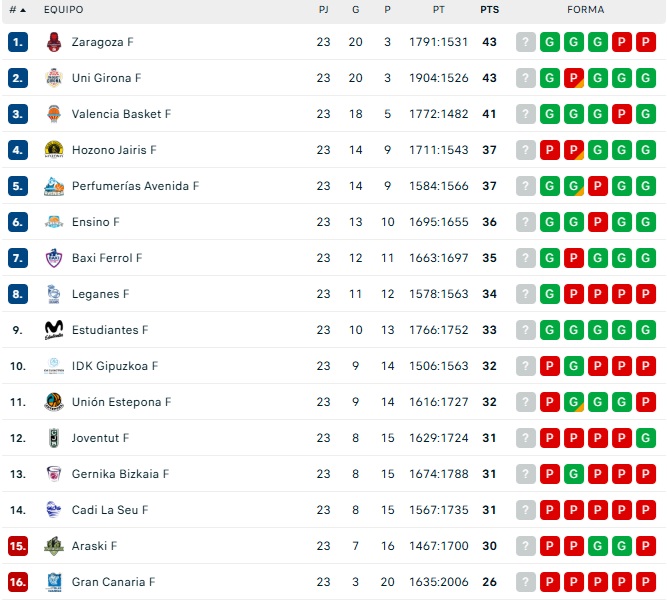Sort standings by PTS column header
Image resolution: width=667 pixels, height=608 pixels.
[x=489, y=10]
